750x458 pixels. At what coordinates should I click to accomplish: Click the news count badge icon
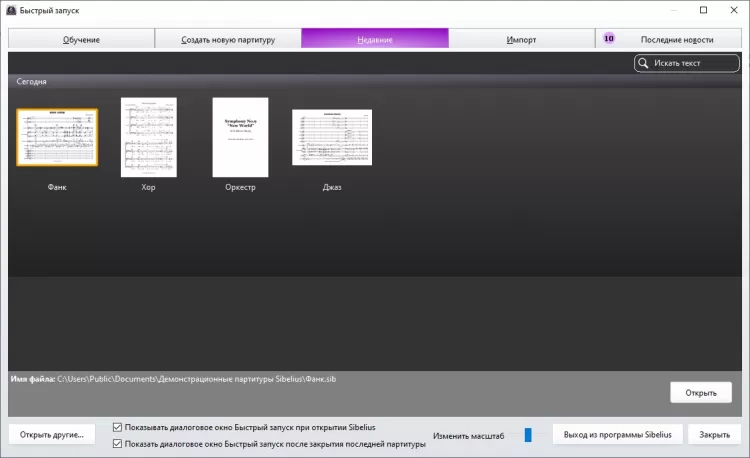click(609, 39)
